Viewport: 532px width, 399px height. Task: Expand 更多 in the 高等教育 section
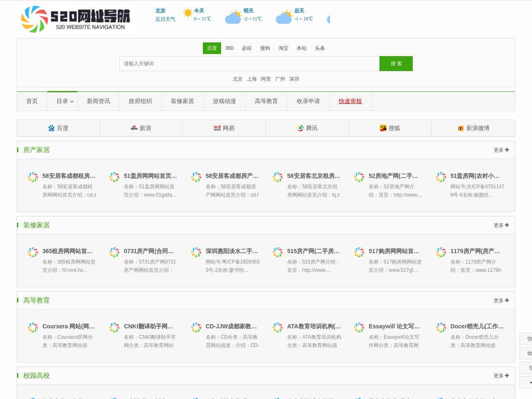501,300
